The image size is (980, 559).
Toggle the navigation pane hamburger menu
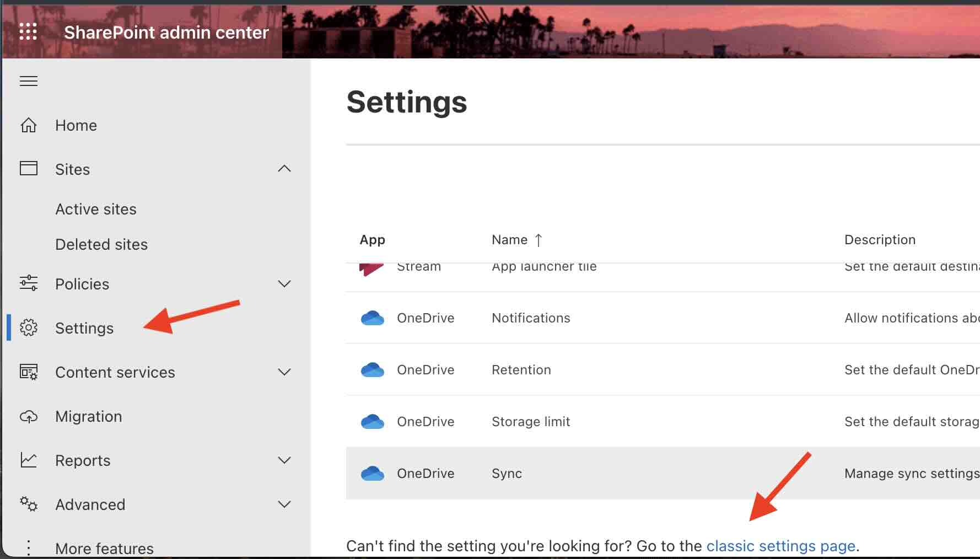click(x=28, y=80)
